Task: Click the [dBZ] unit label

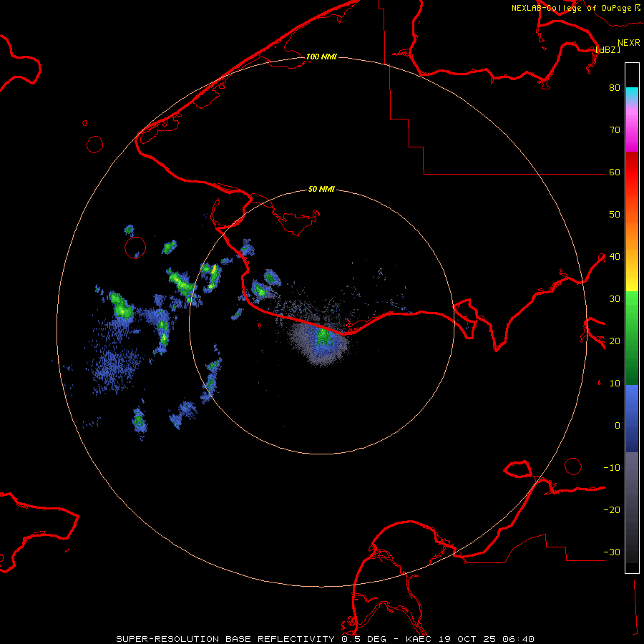Action: [x=608, y=49]
